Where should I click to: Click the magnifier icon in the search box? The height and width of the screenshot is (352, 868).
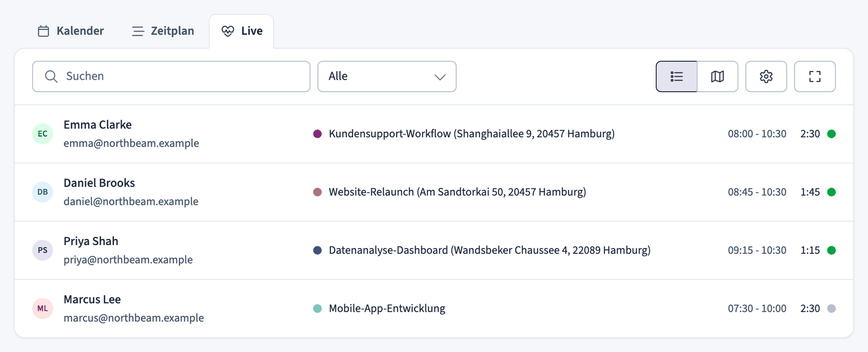[51, 76]
